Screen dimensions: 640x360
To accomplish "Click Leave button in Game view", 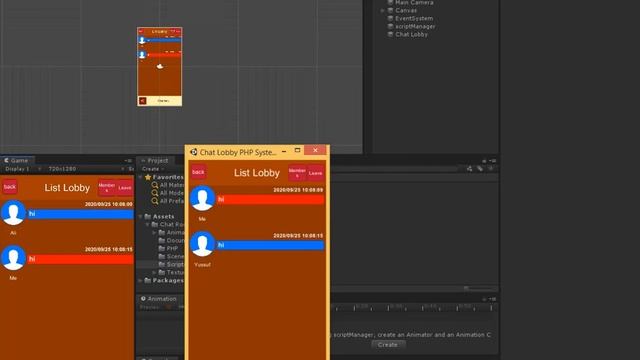I will coord(125,188).
